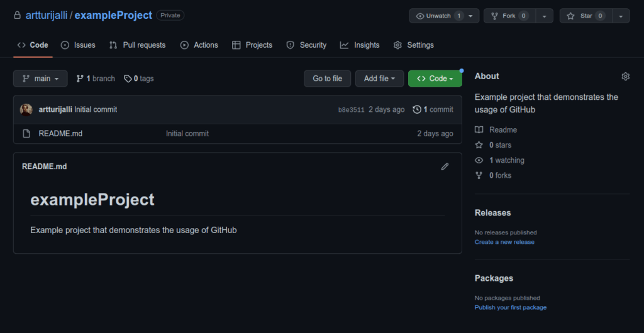View the 0 tags link
The image size is (644, 333).
pyautogui.click(x=139, y=79)
